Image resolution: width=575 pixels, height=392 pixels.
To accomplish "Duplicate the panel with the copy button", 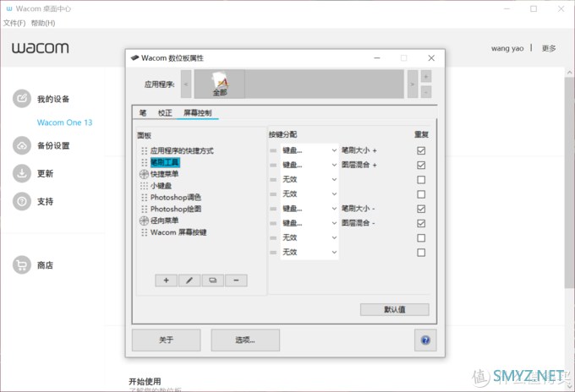I will 213,280.
